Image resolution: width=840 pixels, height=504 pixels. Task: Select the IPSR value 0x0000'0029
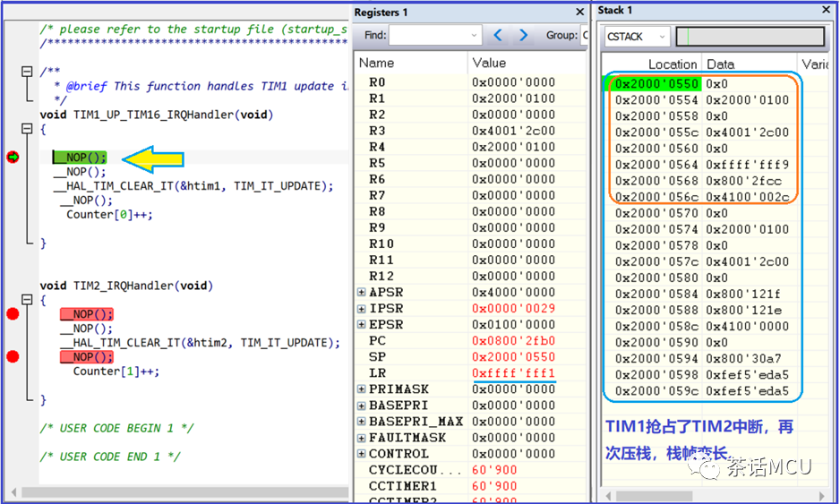tap(513, 309)
